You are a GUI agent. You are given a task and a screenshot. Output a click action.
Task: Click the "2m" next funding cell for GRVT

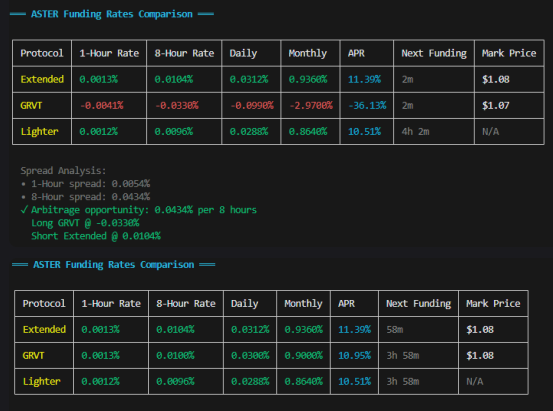point(407,106)
